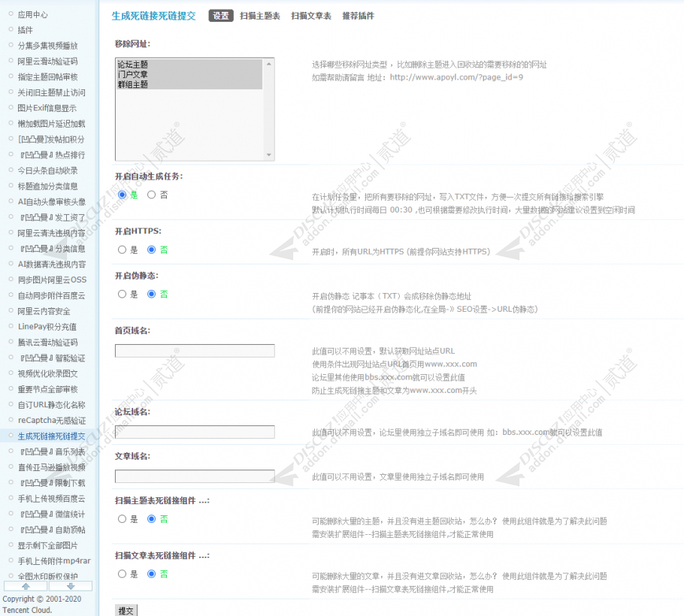Screen dimensions: 684x616
Task: Open 阿里云滑动验证码 plugin
Action: click(x=47, y=62)
